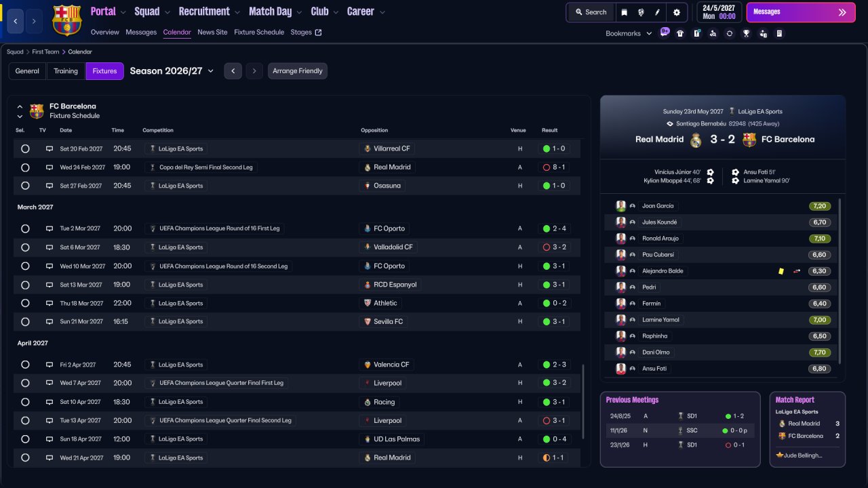Open the settings gear icon
Viewport: 868px width, 488px height.
(x=677, y=12)
